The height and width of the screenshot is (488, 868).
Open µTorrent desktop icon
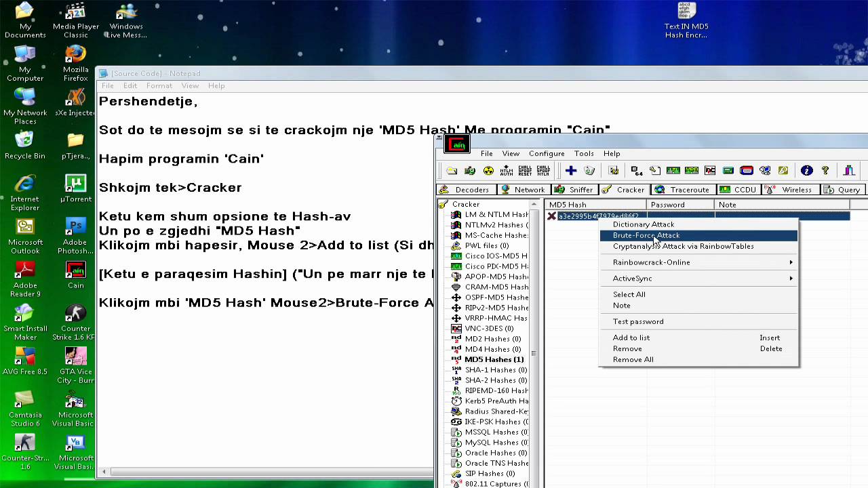click(75, 188)
